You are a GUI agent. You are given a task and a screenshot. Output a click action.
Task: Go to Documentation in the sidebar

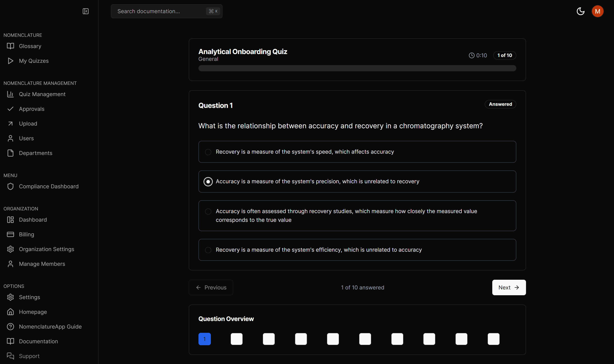[x=38, y=341]
